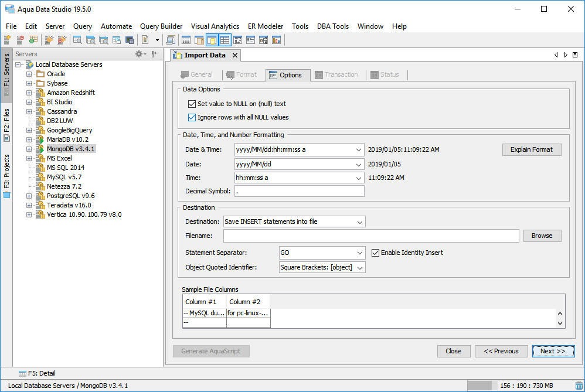The image size is (585, 392).
Task: Click the bar chart analytics toolbar icon
Action: coord(277,40)
